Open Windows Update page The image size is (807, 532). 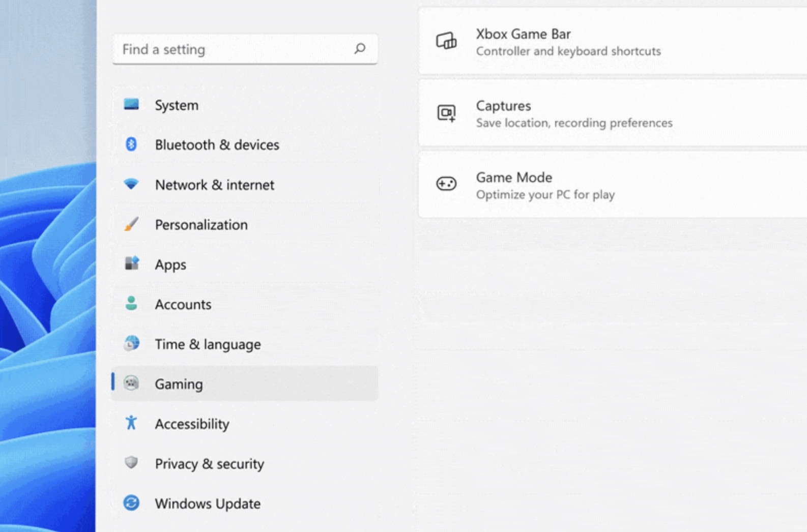(245, 503)
